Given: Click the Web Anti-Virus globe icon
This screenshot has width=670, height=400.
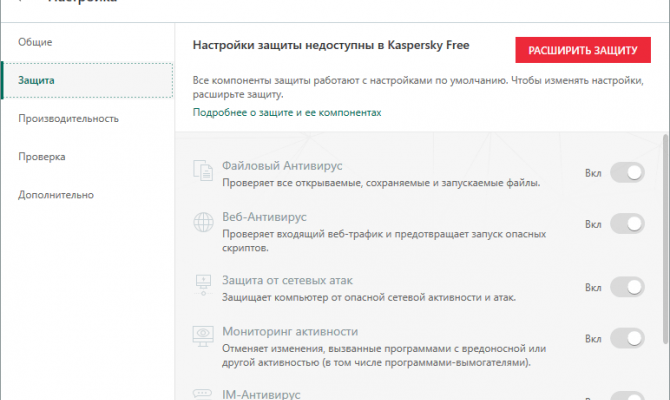Looking at the screenshot, I should 203,222.
